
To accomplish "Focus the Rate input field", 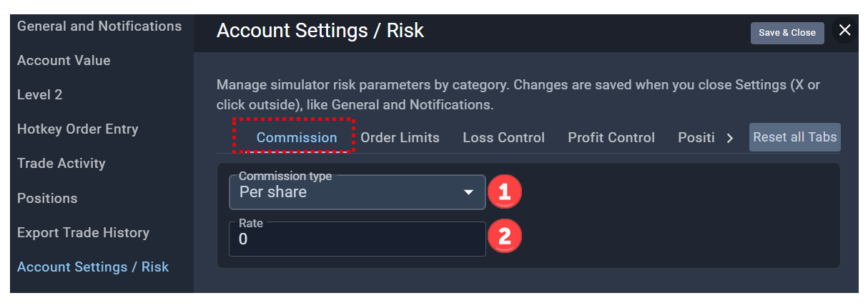I will click(357, 239).
